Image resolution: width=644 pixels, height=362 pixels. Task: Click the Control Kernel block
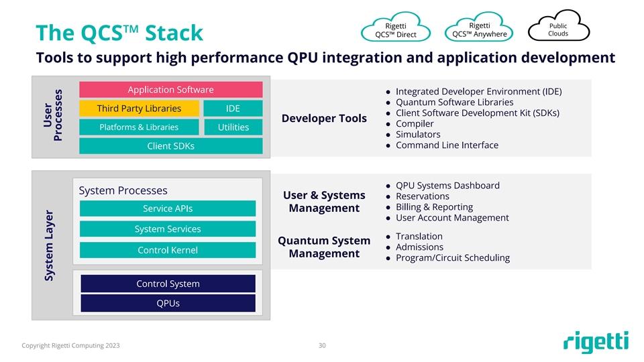pyautogui.click(x=168, y=250)
